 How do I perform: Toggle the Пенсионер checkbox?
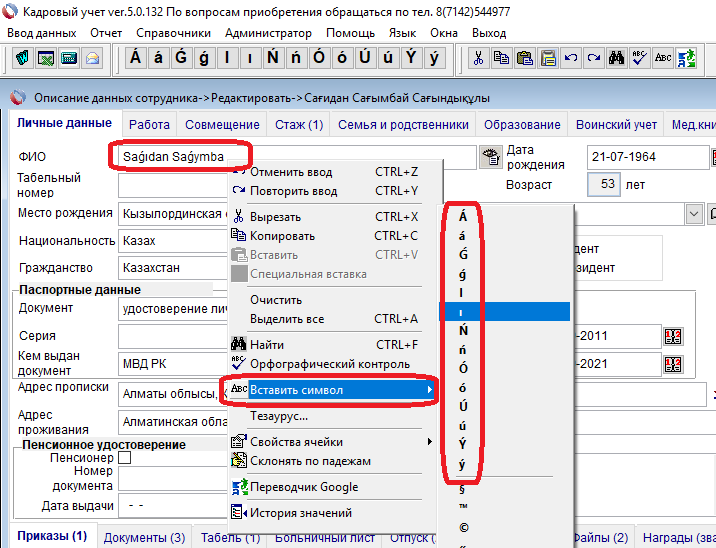[125, 458]
